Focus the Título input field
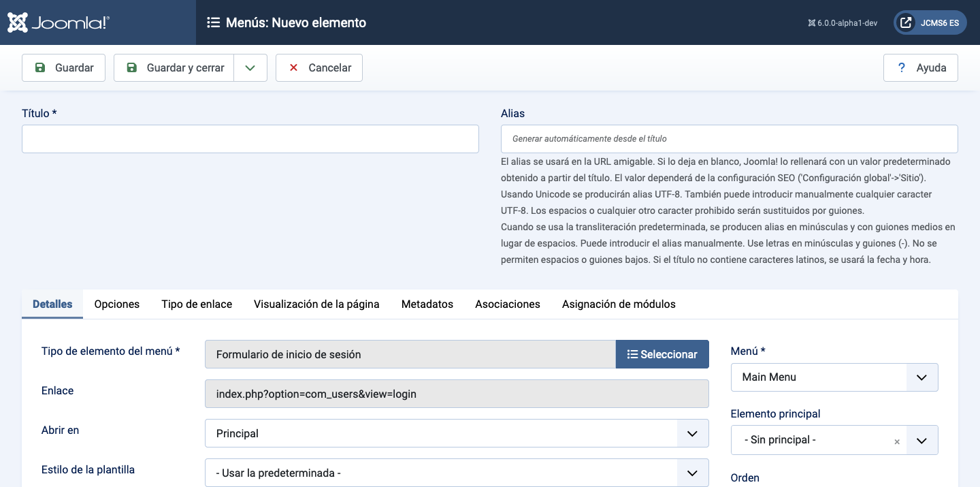This screenshot has height=487, width=980. (250, 139)
